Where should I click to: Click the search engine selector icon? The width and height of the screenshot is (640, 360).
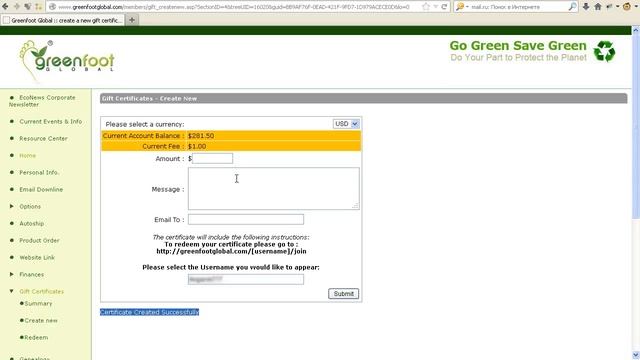[x=461, y=7]
